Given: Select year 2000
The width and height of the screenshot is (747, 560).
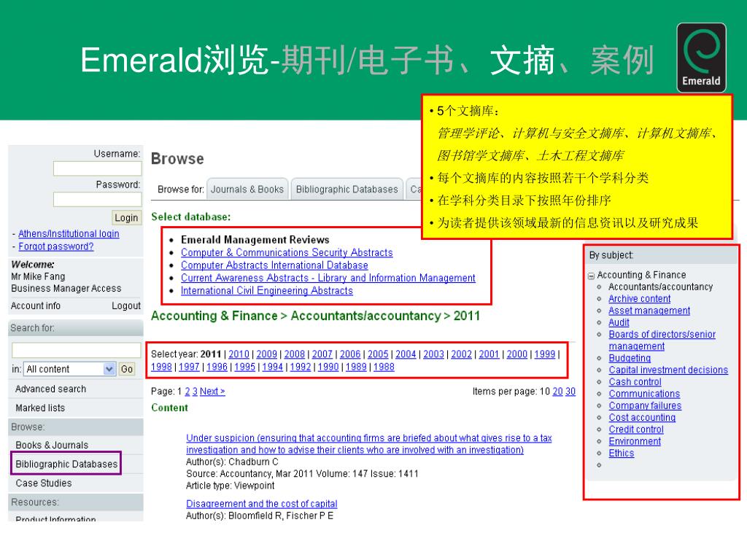Looking at the screenshot, I should coord(517,354).
